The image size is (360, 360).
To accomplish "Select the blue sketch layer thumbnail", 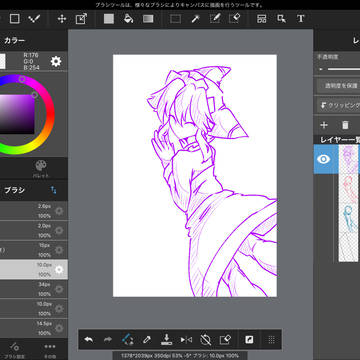I will tap(348, 218).
